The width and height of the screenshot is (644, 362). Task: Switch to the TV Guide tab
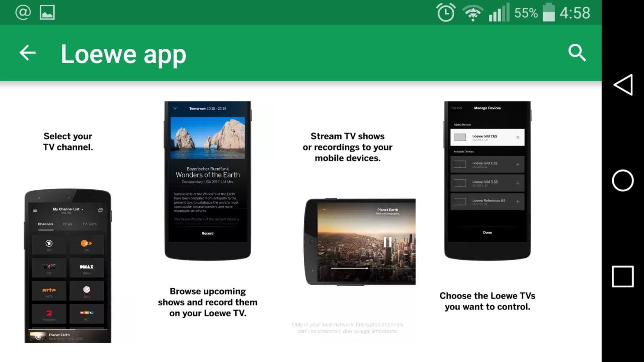(89, 224)
